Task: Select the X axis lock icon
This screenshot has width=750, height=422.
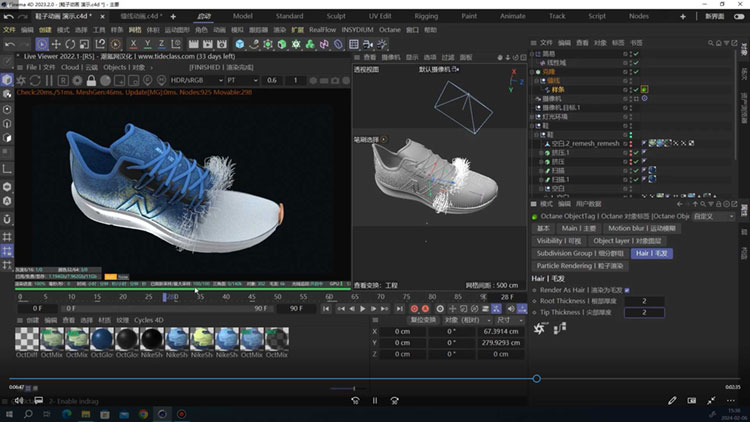Action: (134, 44)
